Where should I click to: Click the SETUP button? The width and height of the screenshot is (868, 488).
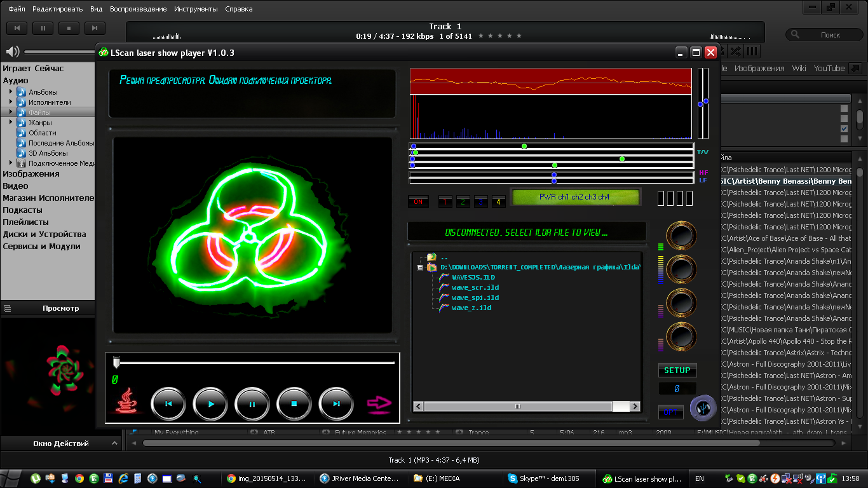coord(677,370)
